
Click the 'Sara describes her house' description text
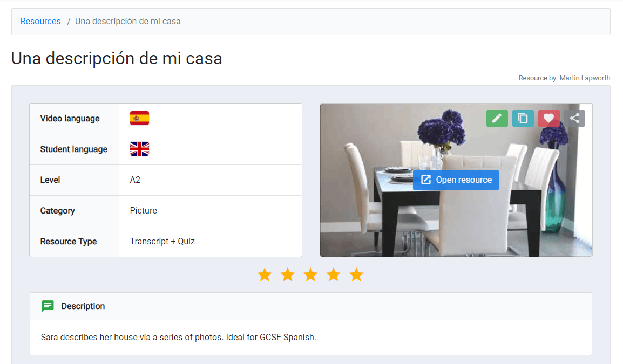tap(178, 338)
